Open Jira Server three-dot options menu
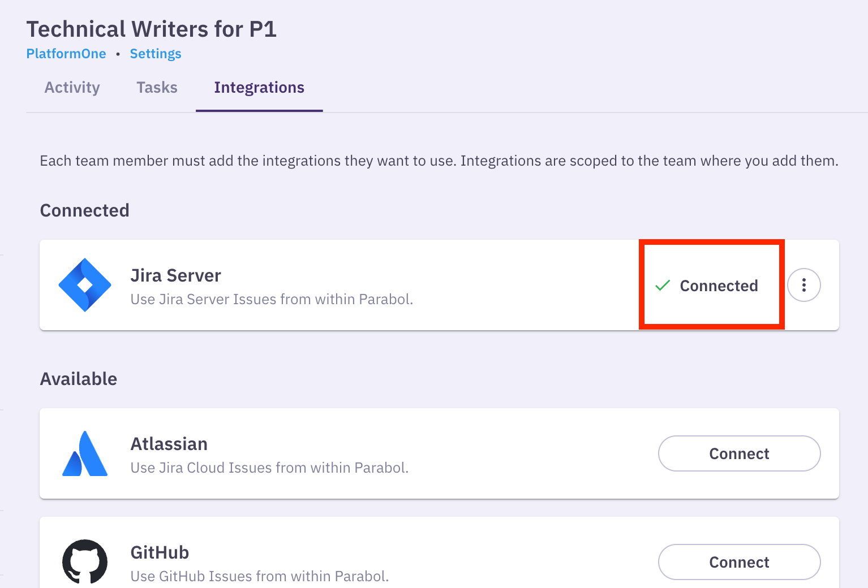 tap(803, 285)
